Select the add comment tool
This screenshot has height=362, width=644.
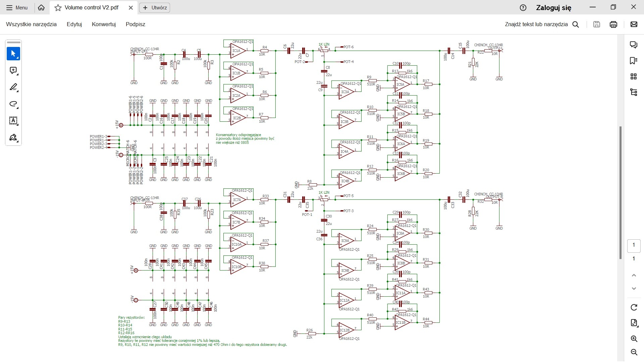pyautogui.click(x=13, y=70)
